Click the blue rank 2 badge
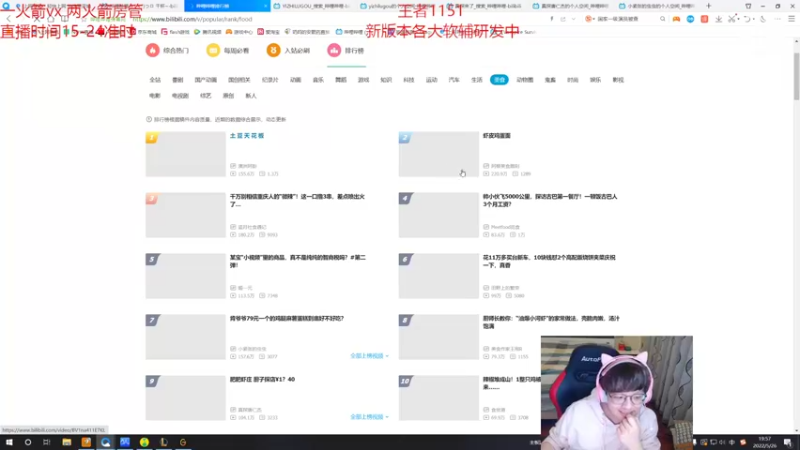The image size is (800, 450). 405,138
